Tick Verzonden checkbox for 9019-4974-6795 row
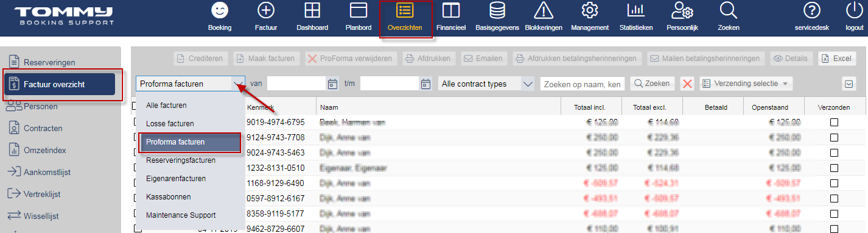868x233 pixels. coord(834,123)
